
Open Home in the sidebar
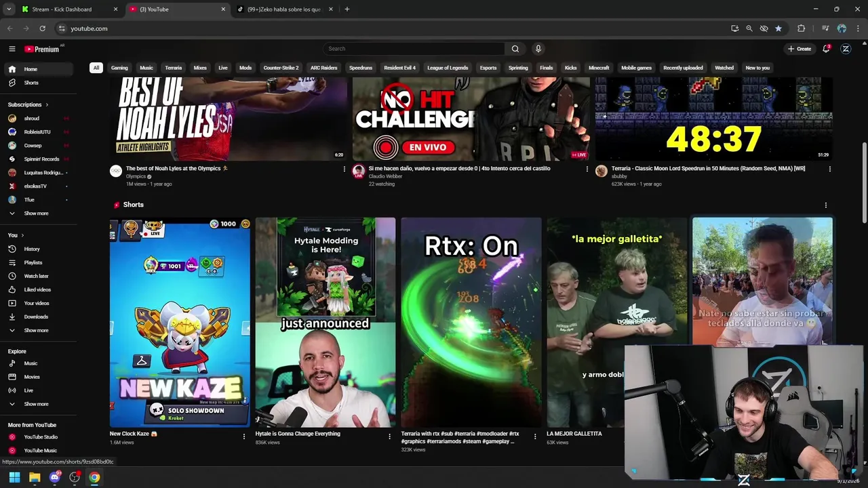click(37, 69)
